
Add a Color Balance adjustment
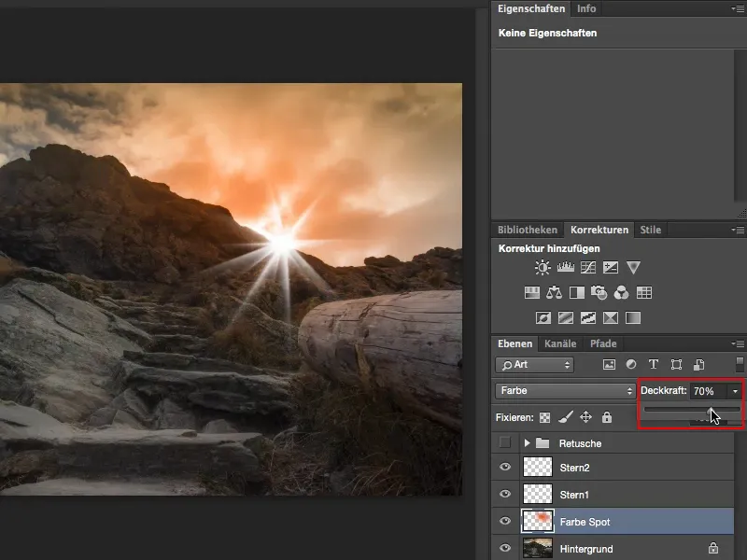554,293
